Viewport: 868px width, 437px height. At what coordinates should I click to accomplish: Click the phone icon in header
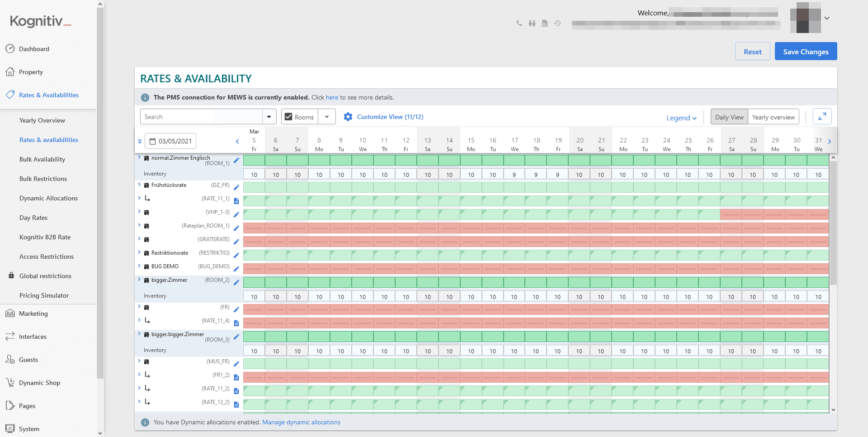[519, 24]
